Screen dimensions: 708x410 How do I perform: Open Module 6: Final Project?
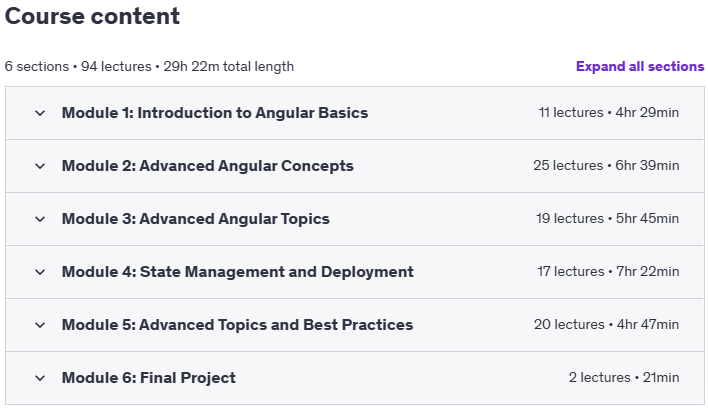tap(149, 378)
